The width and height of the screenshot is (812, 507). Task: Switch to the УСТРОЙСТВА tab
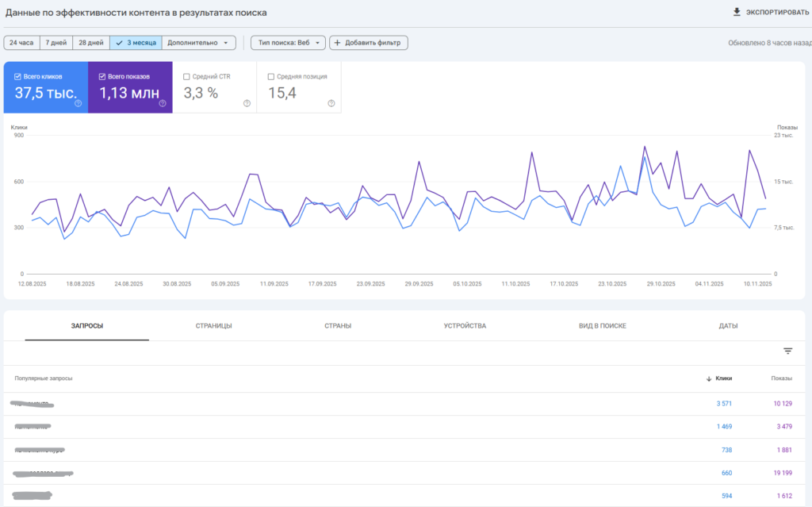(465, 325)
